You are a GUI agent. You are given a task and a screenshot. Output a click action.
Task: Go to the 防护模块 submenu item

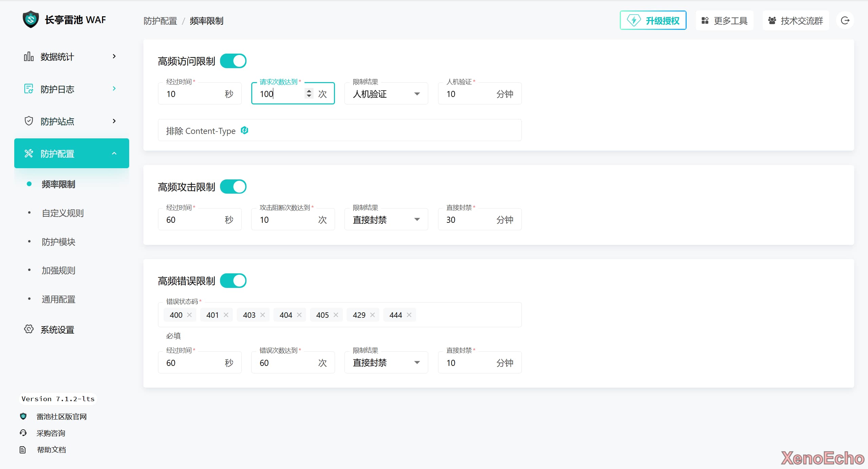pyautogui.click(x=58, y=242)
